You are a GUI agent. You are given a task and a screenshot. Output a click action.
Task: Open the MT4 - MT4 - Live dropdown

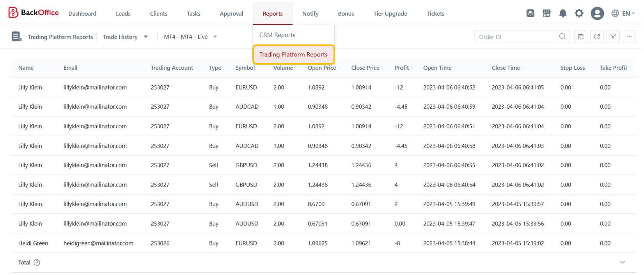190,37
